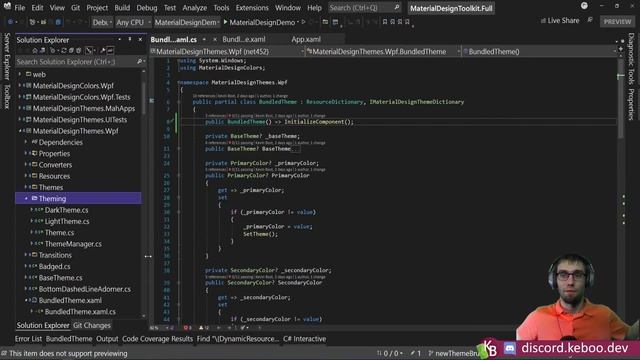Click the magnifier icon in Solution Explorer search
The image size is (640, 360).
[139, 62]
